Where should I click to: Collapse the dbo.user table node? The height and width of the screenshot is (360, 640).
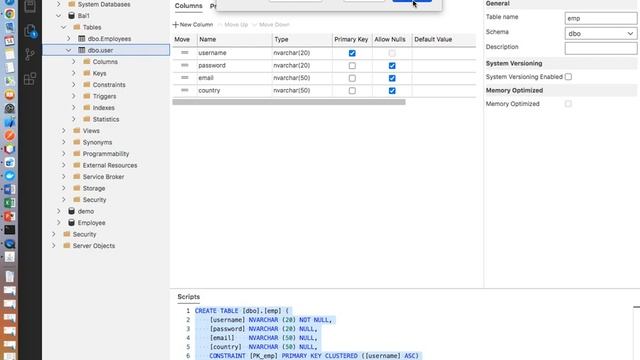(x=69, y=50)
